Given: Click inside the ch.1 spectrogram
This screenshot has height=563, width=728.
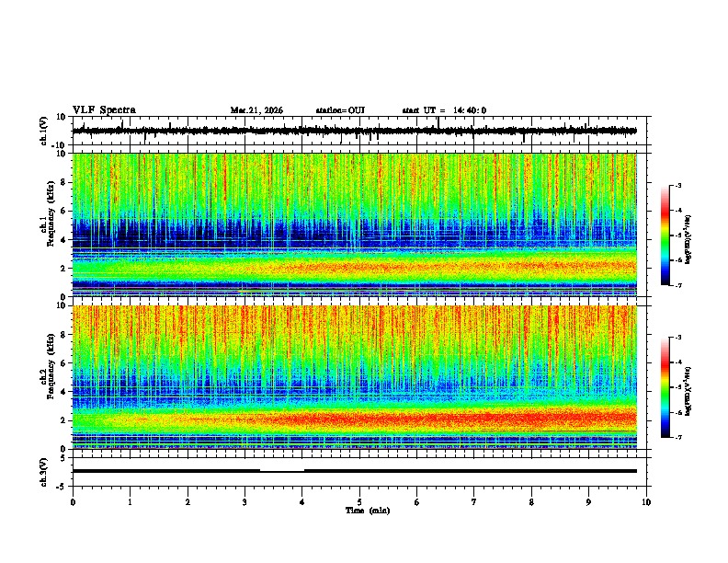Looking at the screenshot, I should click(355, 224).
